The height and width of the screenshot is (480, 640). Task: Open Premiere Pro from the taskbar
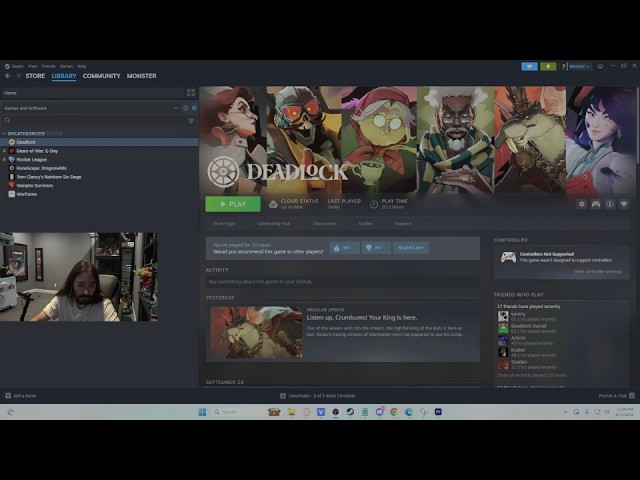(x=438, y=412)
